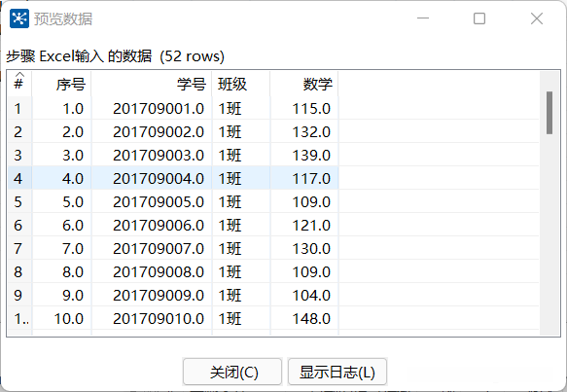Select math score 117.0
Image resolution: width=567 pixels, height=392 pixels.
coord(304,179)
